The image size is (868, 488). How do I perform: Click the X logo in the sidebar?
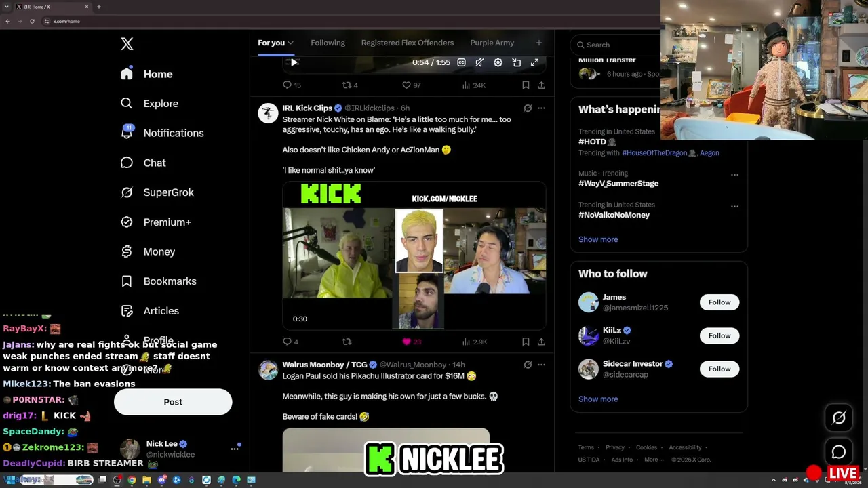[x=127, y=44]
